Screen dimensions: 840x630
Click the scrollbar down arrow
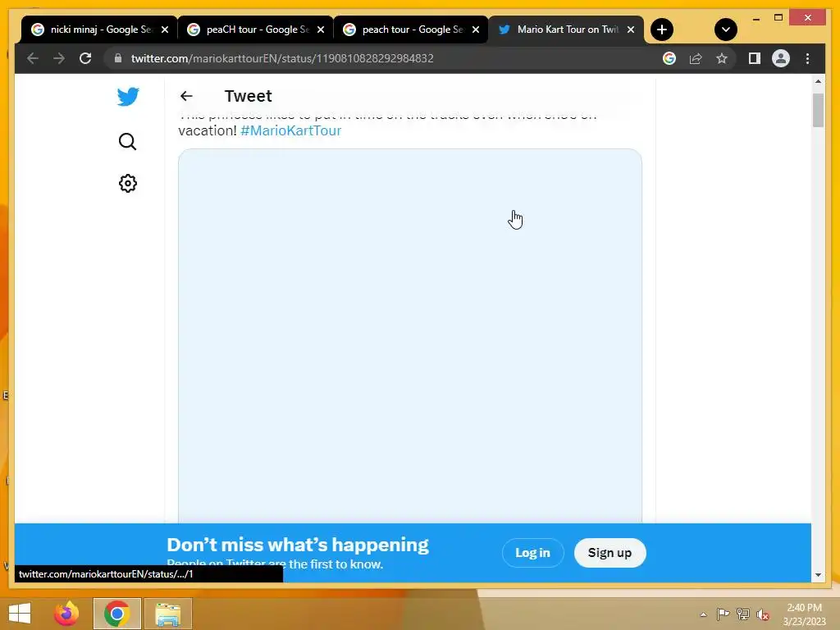[818, 575]
